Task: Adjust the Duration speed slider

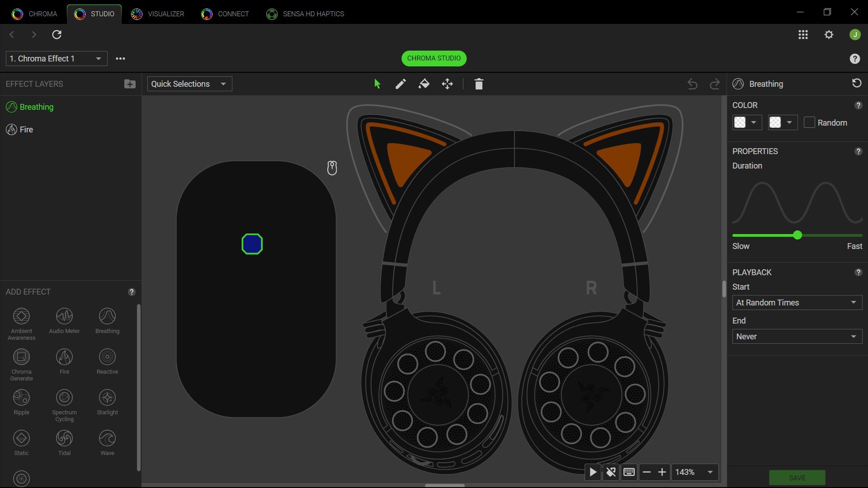Action: 797,235
